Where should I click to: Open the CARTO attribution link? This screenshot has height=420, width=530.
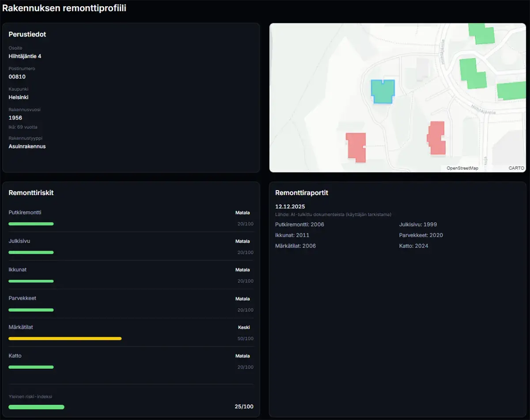(516, 168)
